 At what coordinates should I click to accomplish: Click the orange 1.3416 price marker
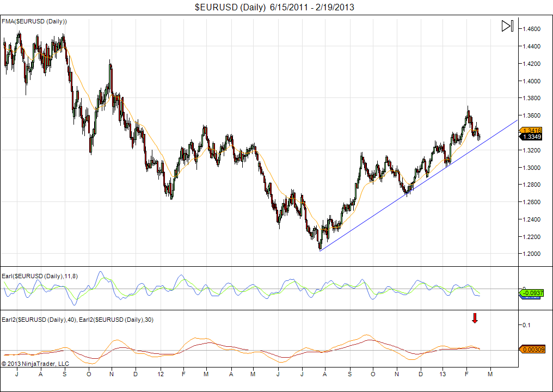coord(530,131)
